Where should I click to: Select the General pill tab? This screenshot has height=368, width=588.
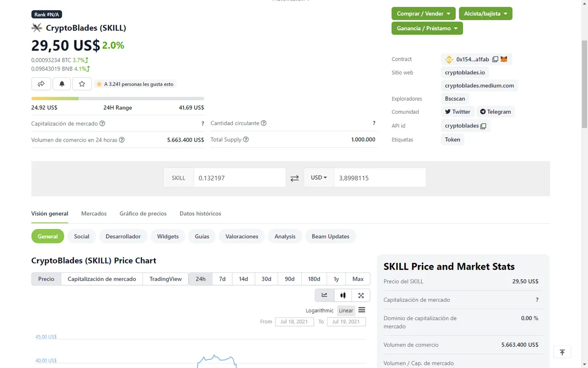tap(48, 236)
